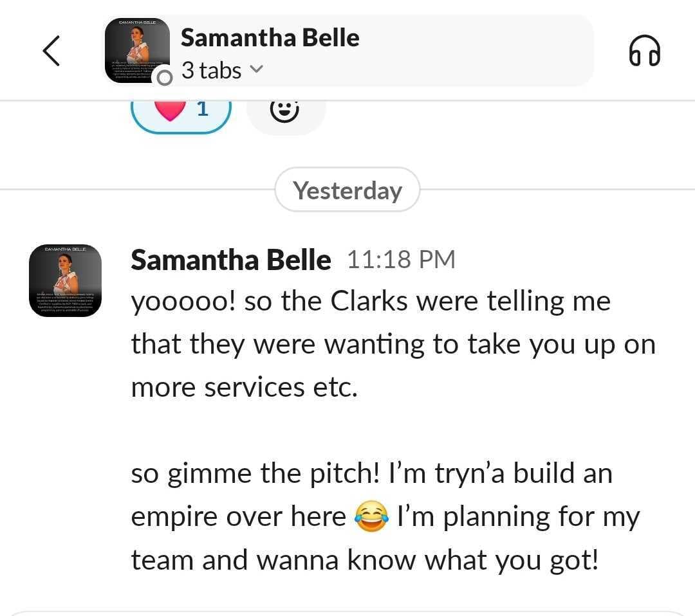Tap the number 1 reaction count
This screenshot has height=616, width=695.
203,109
